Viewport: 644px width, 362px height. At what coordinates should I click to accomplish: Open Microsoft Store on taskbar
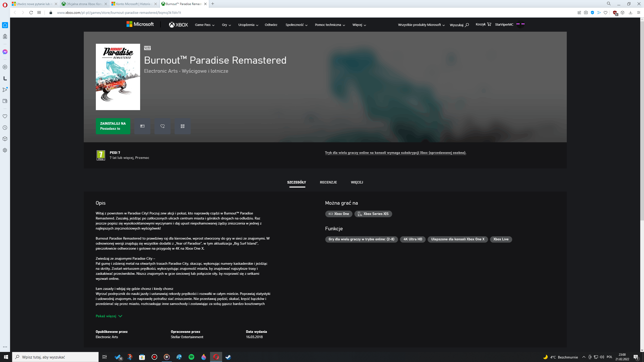pyautogui.click(x=142, y=357)
